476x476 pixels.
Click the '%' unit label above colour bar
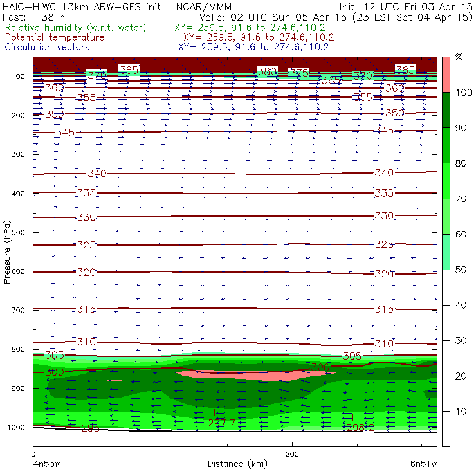(459, 57)
